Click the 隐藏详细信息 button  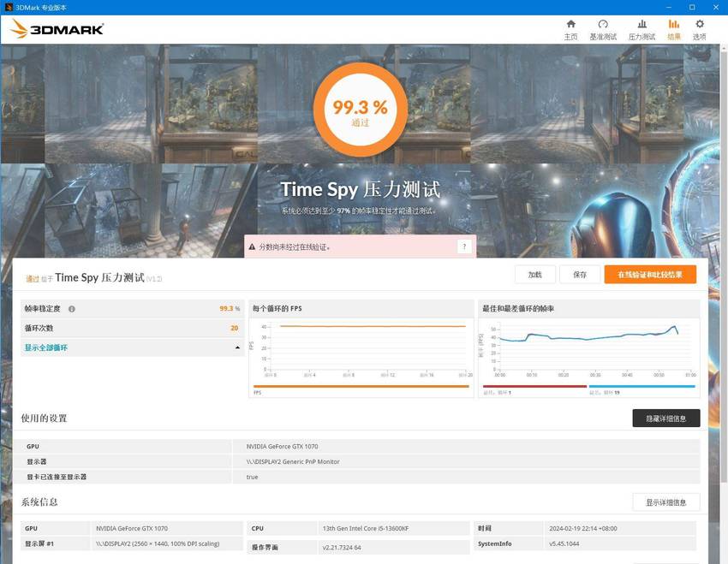click(x=665, y=419)
